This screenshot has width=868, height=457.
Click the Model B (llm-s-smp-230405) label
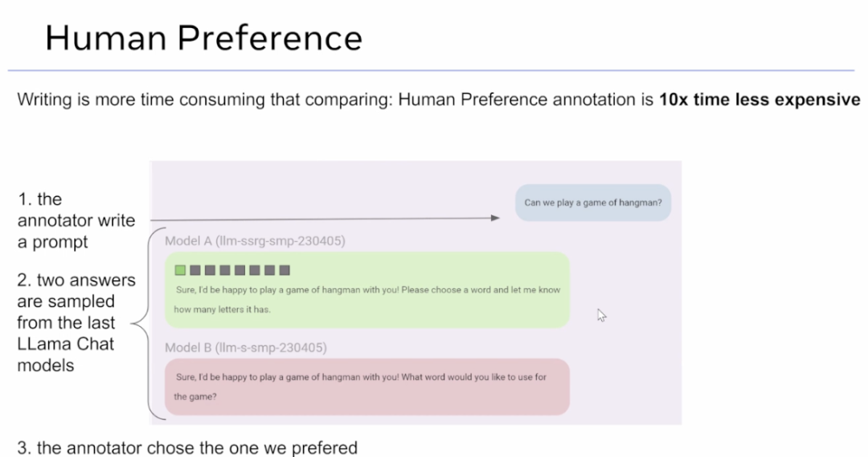click(246, 348)
